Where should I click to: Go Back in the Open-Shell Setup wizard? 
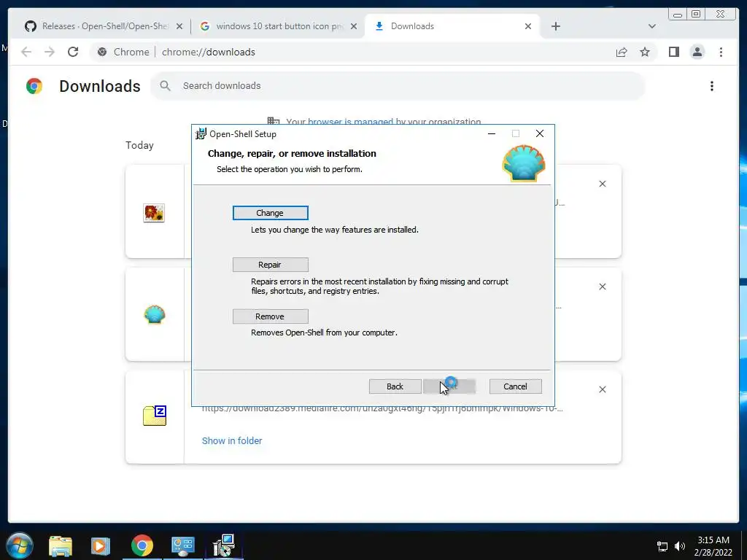(x=395, y=386)
